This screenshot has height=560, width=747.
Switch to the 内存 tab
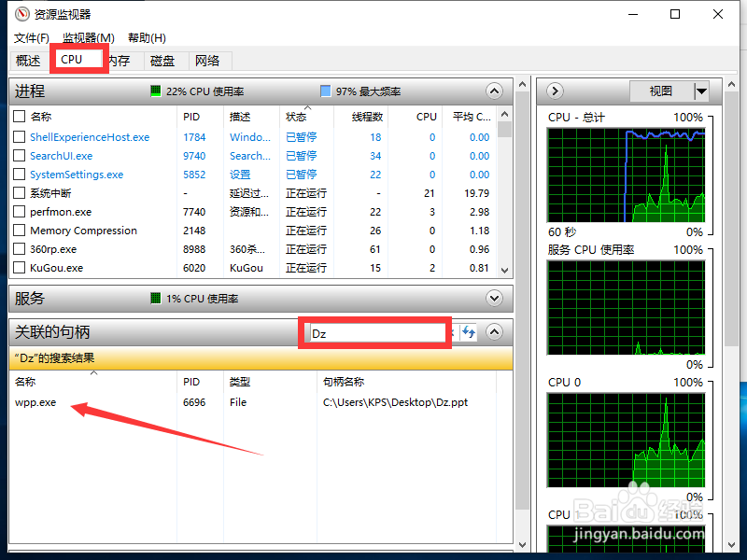click(119, 61)
